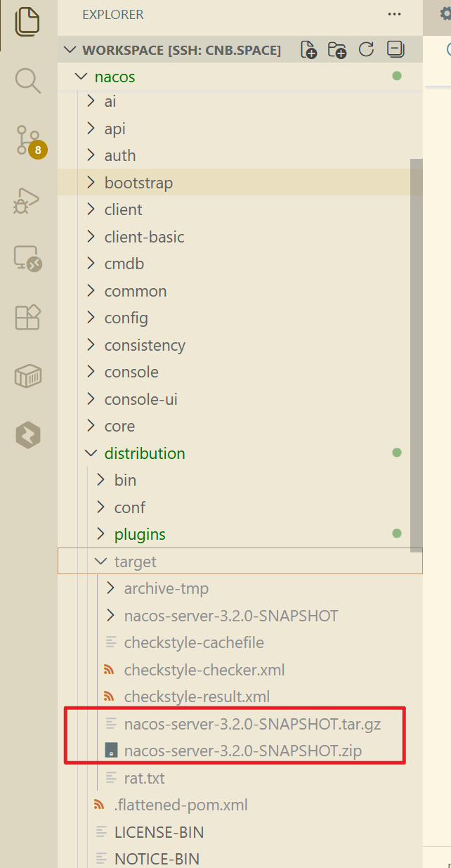Open the NOTICE-BIN file
Image resolution: width=451 pixels, height=868 pixels.
[x=240, y=859]
